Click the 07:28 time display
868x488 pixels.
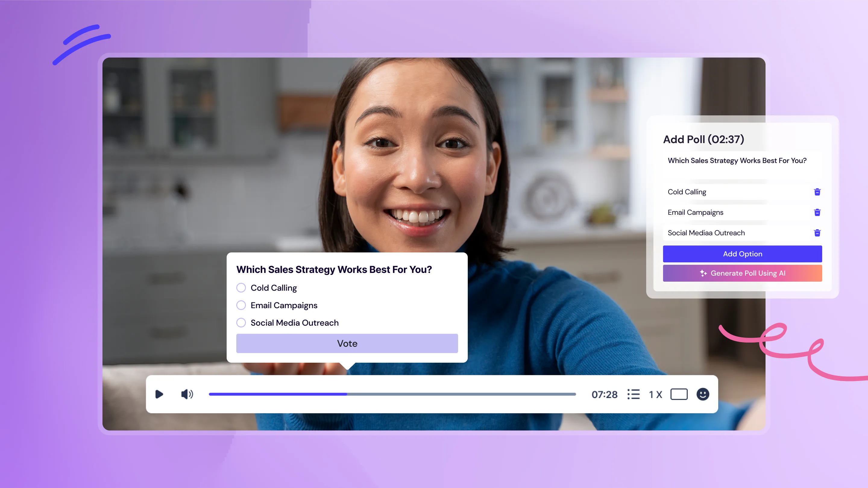[x=605, y=394]
